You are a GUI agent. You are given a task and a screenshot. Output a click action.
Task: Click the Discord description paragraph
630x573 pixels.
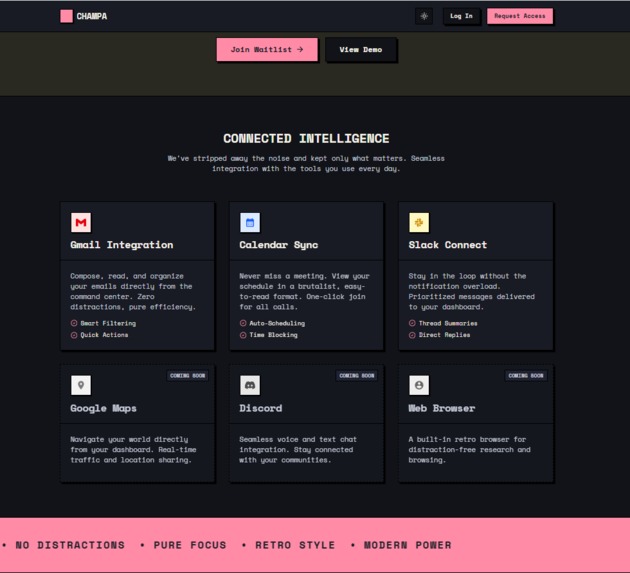[298, 450]
